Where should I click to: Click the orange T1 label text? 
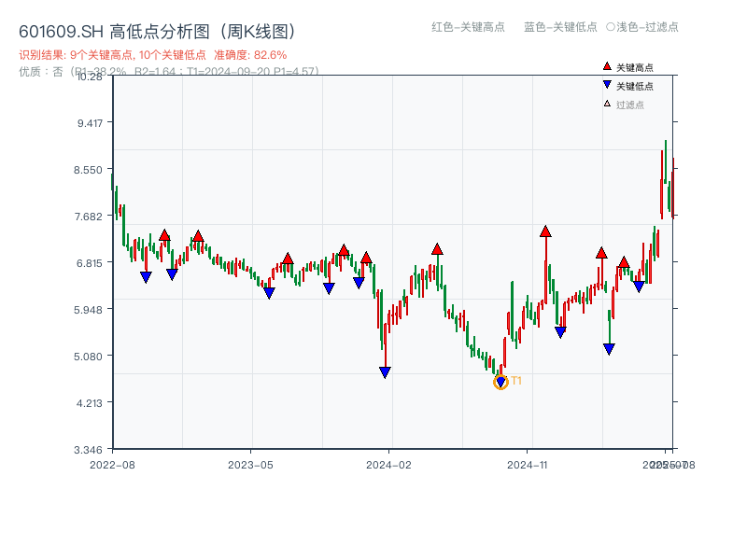click(x=516, y=381)
